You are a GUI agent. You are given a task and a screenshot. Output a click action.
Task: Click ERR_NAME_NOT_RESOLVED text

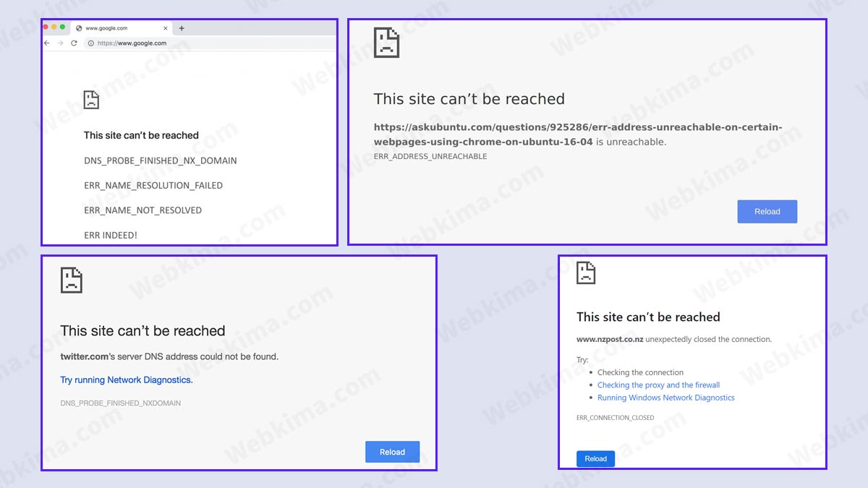pyautogui.click(x=143, y=210)
